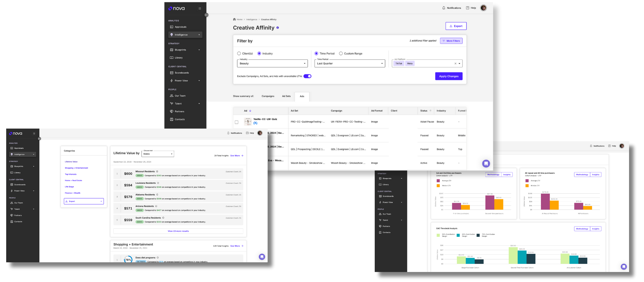Click the info icon next to Missouri Residents
The height and width of the screenshot is (282, 644).
(157, 171)
